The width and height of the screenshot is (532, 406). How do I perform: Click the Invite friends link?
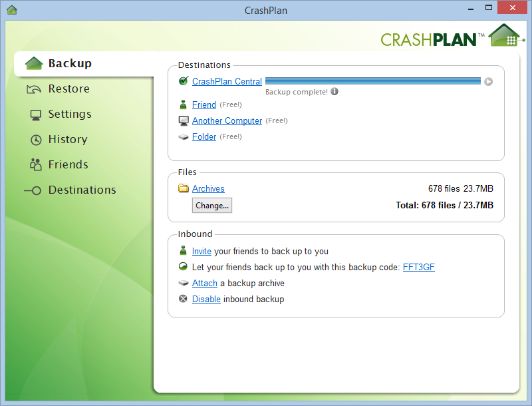(201, 251)
